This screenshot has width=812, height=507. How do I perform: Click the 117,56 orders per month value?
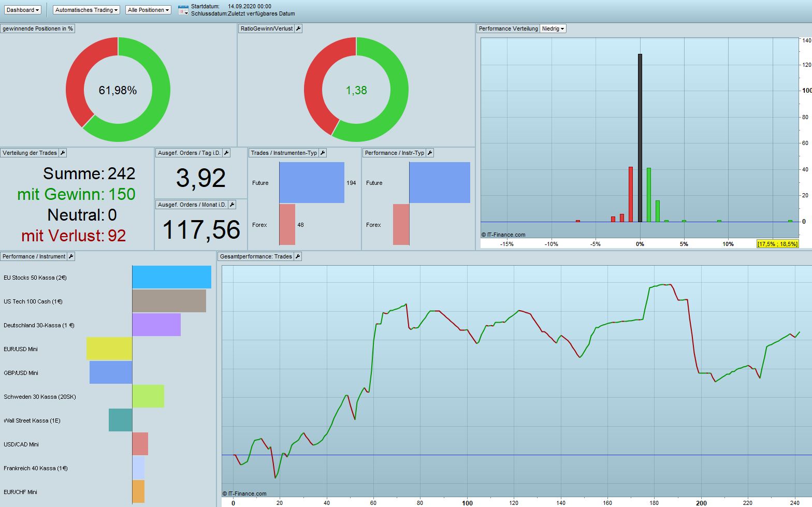(201, 230)
